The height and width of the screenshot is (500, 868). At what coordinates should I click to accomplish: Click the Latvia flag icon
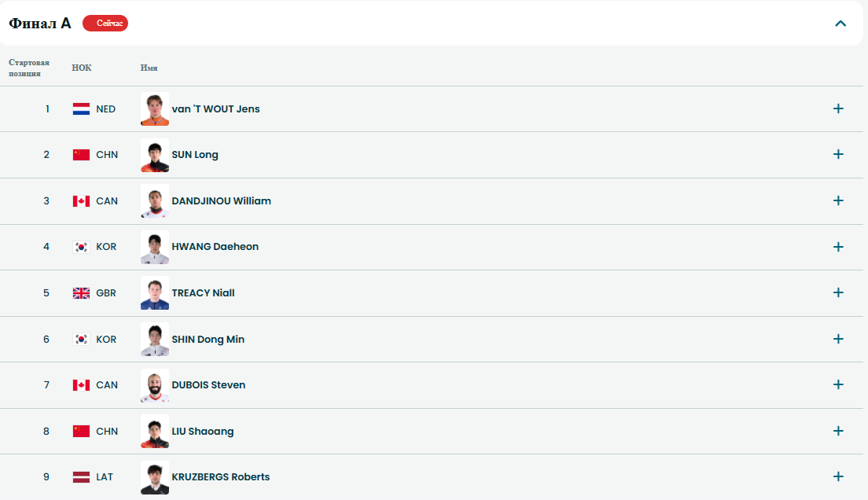point(81,477)
